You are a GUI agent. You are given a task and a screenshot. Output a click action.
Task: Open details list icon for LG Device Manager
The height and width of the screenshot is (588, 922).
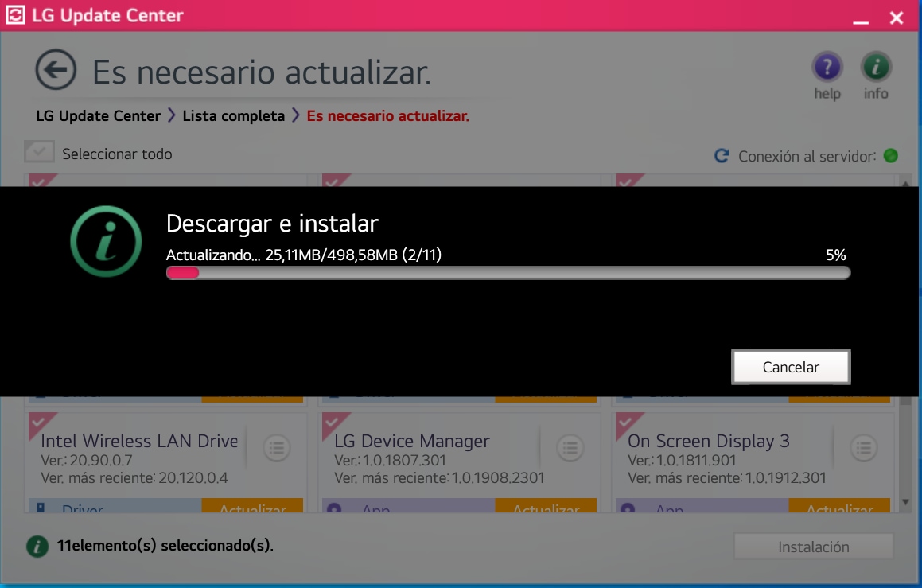570,448
